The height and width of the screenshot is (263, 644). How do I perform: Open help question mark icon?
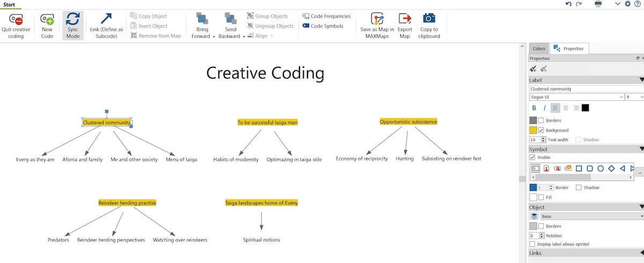click(x=638, y=4)
